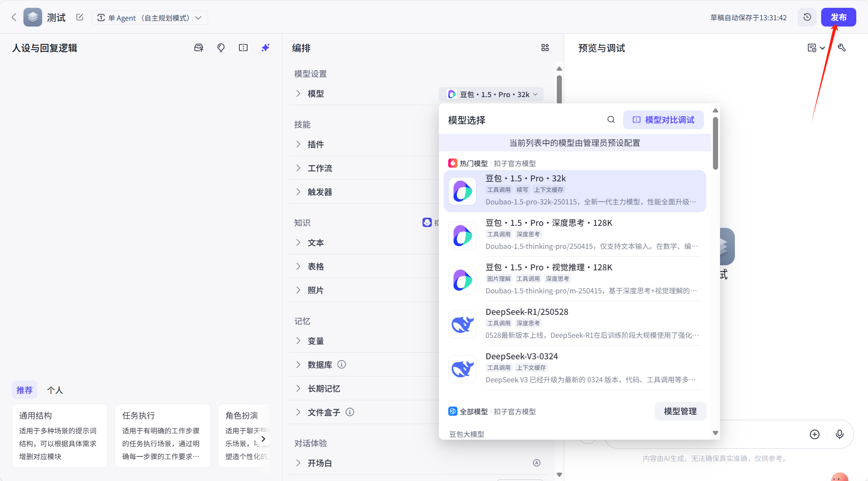Click the 模型对比调试 button
Image resolution: width=868 pixels, height=481 pixels.
[x=663, y=120]
